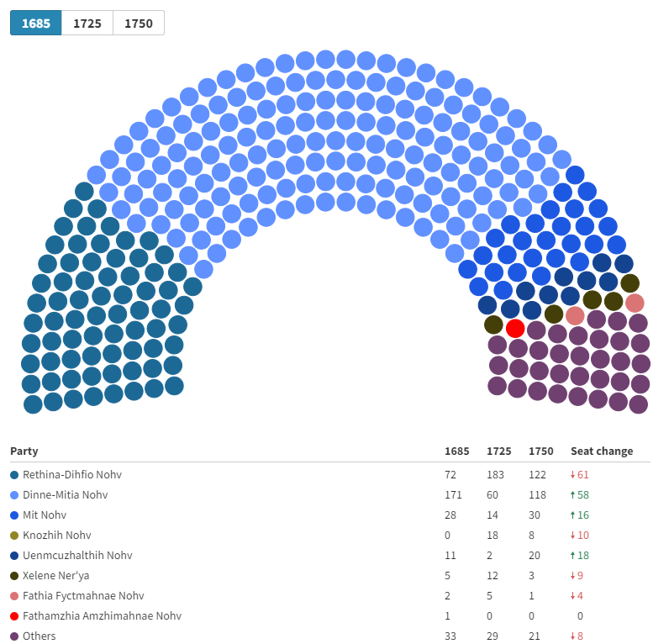The image size is (669, 644).
Task: Click the Knozhih Nohv olive legend dot
Action: pos(14,536)
